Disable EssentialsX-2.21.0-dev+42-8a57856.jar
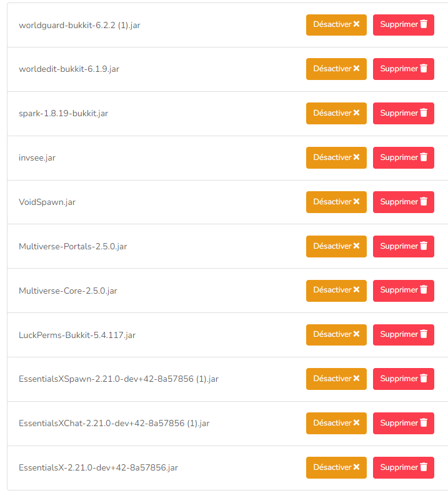 [x=336, y=467]
